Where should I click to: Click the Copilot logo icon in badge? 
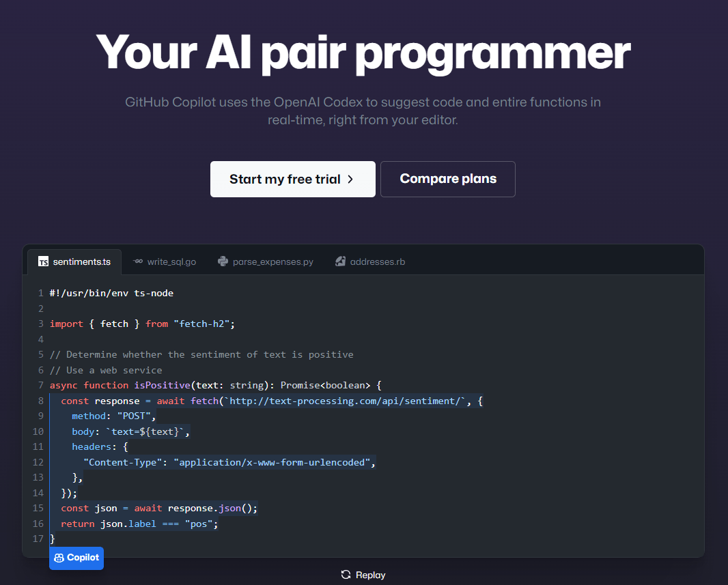[x=59, y=558]
